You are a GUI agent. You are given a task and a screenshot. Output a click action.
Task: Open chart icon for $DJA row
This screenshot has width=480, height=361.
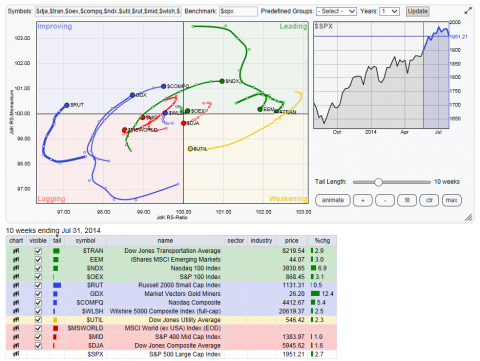click(x=15, y=346)
